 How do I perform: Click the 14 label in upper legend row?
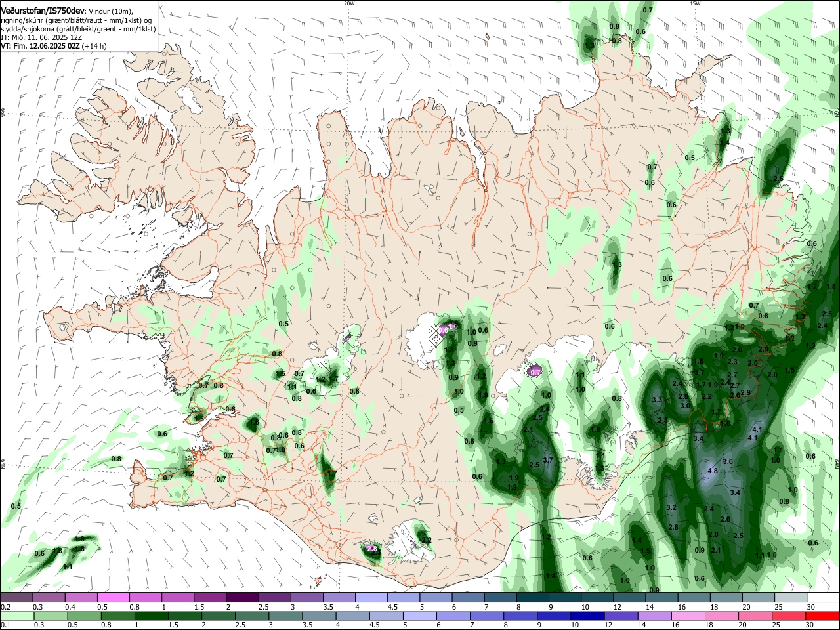click(648, 608)
